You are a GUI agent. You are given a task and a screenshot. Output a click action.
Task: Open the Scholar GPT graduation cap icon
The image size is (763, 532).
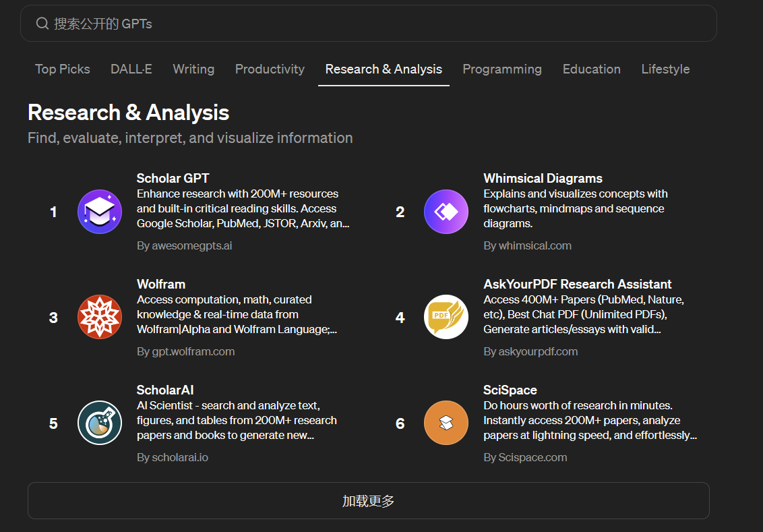[x=100, y=212]
